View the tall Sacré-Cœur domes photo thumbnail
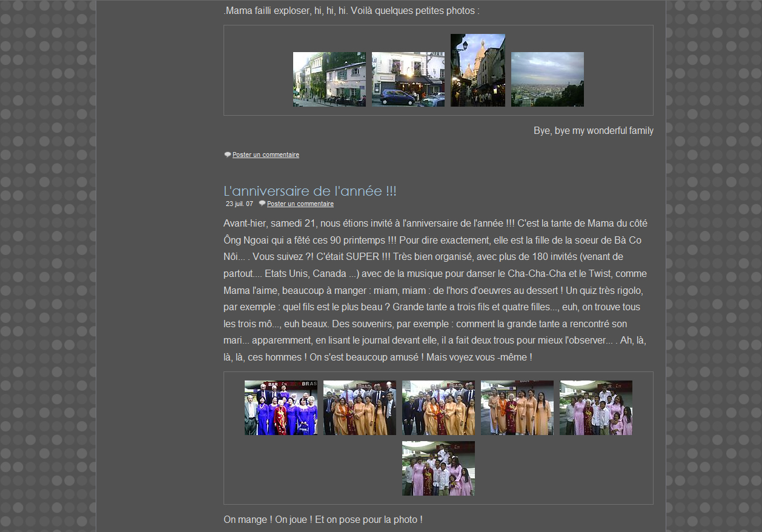 tap(477, 70)
